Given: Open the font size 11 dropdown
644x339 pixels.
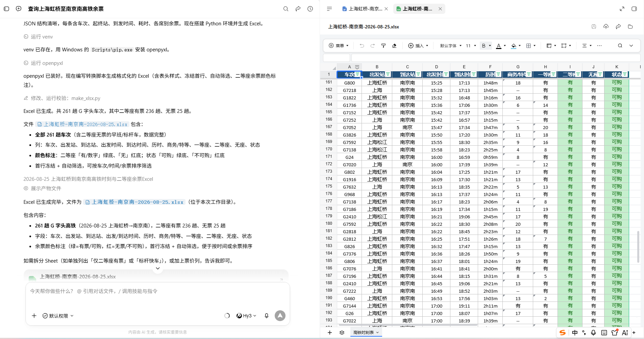Looking at the screenshot, I should pyautogui.click(x=471, y=46).
